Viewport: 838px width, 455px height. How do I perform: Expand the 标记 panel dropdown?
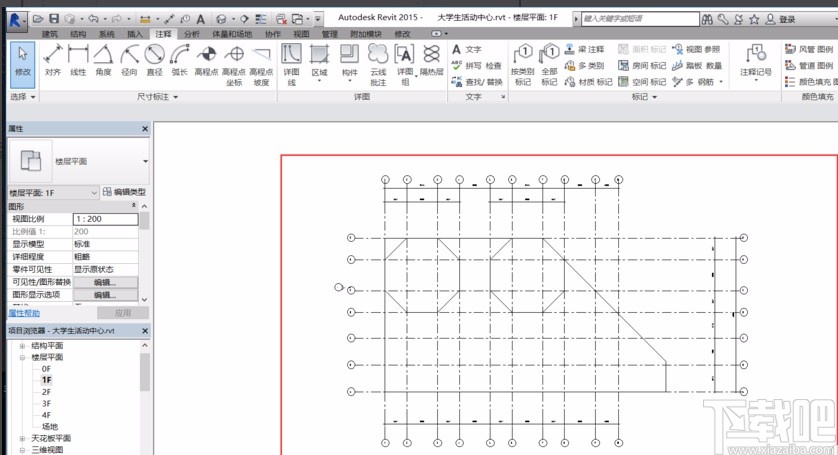tap(655, 97)
